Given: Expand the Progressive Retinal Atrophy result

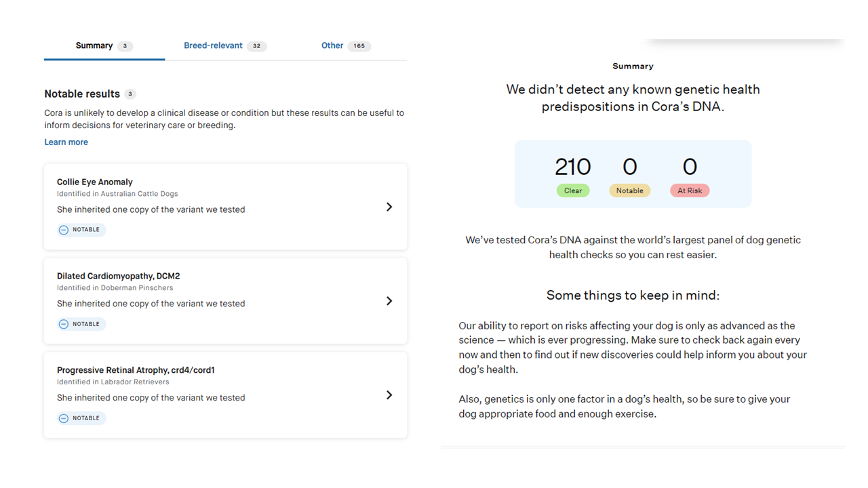Looking at the screenshot, I should coord(389,394).
